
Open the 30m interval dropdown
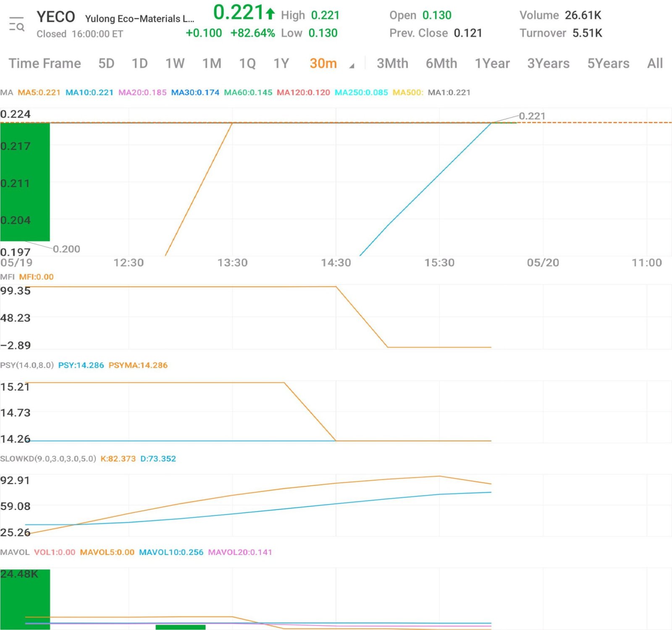point(323,63)
